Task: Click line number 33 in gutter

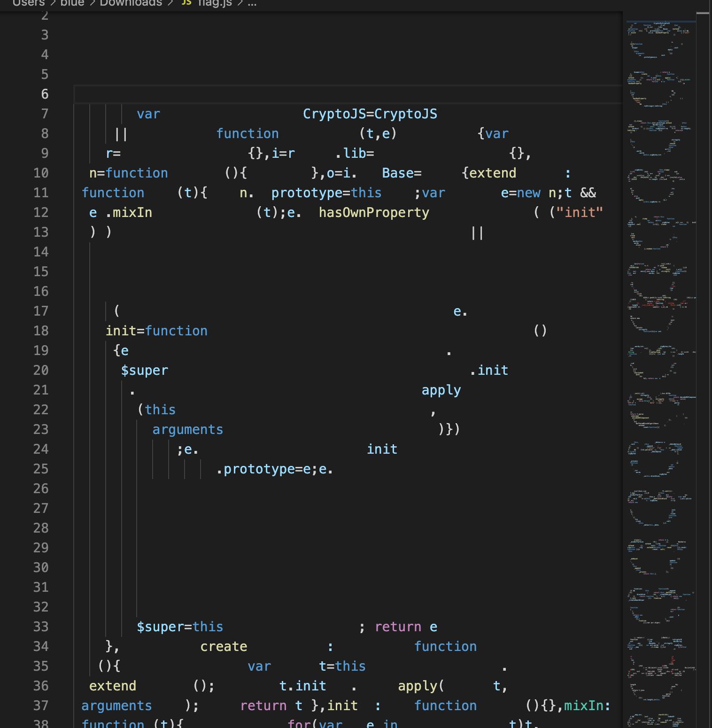Action: pyautogui.click(x=41, y=627)
